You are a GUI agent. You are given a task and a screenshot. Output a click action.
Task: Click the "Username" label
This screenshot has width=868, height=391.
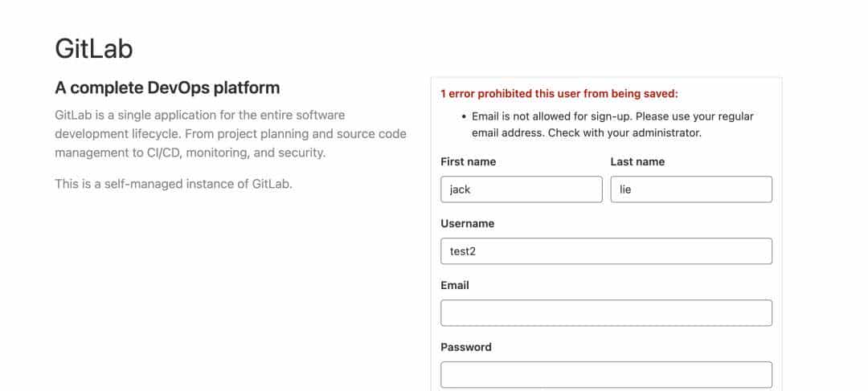(467, 223)
